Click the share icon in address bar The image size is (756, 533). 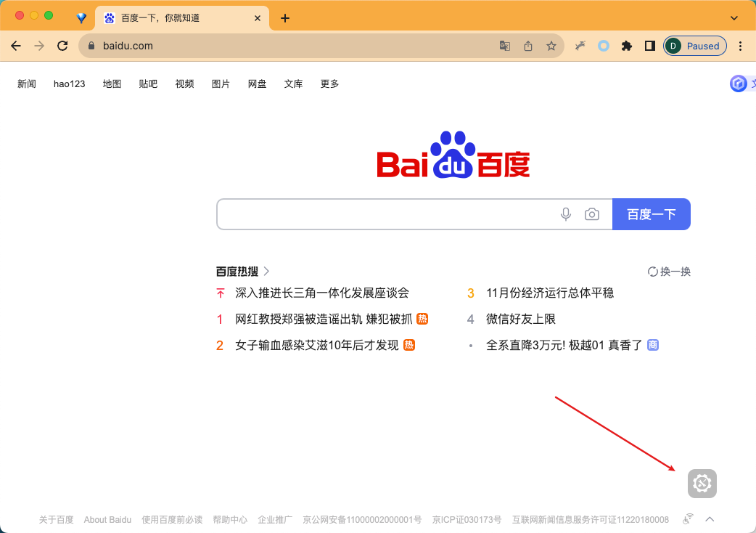[x=528, y=46]
